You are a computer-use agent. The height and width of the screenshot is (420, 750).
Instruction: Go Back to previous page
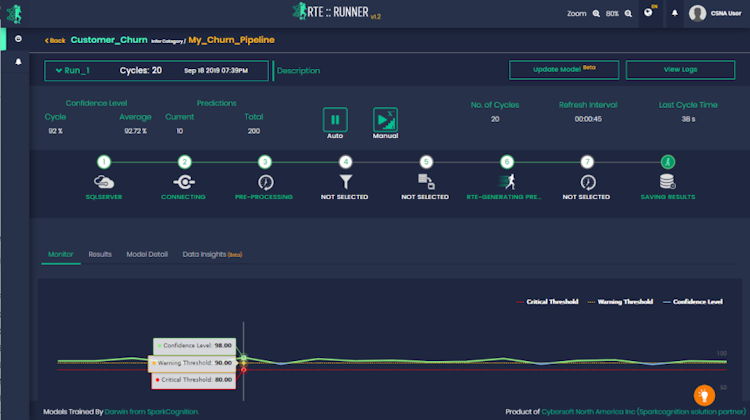(x=55, y=41)
